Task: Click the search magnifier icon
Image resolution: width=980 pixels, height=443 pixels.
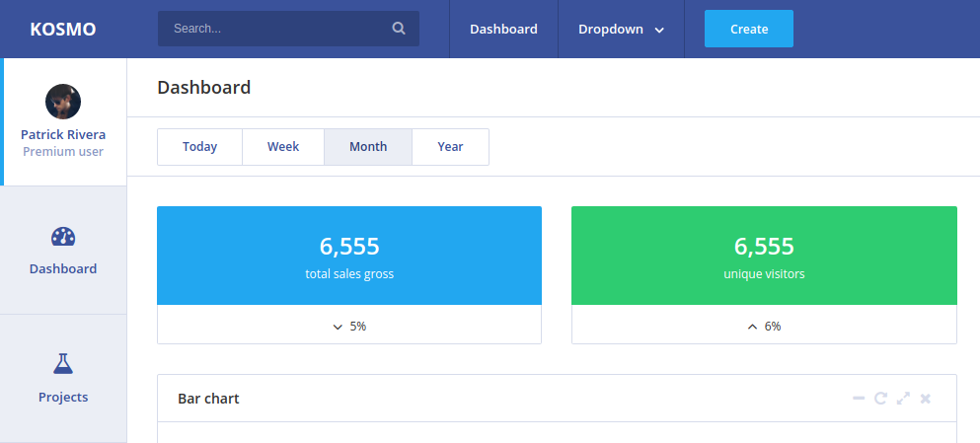Action: pos(399,29)
